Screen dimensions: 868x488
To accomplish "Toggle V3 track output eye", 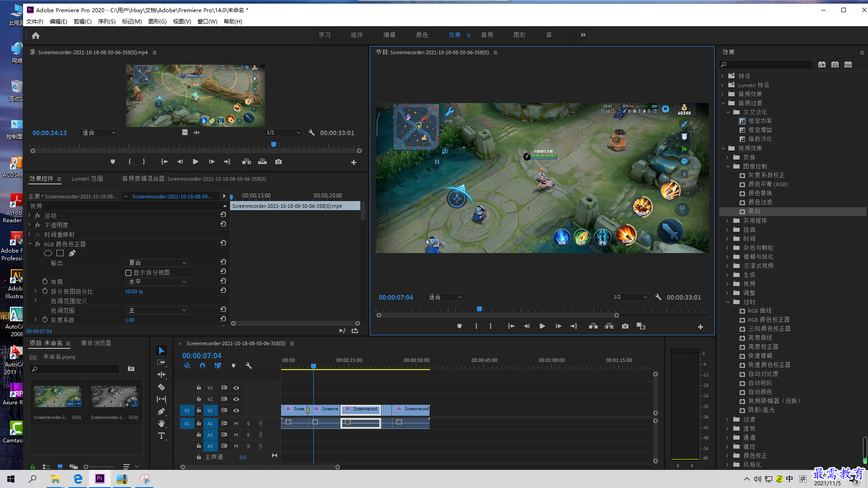I will pos(236,388).
